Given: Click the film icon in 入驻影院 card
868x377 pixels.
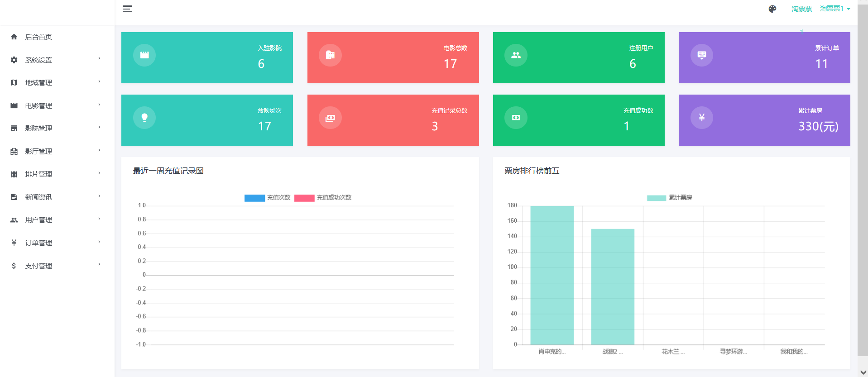Looking at the screenshot, I should [144, 55].
